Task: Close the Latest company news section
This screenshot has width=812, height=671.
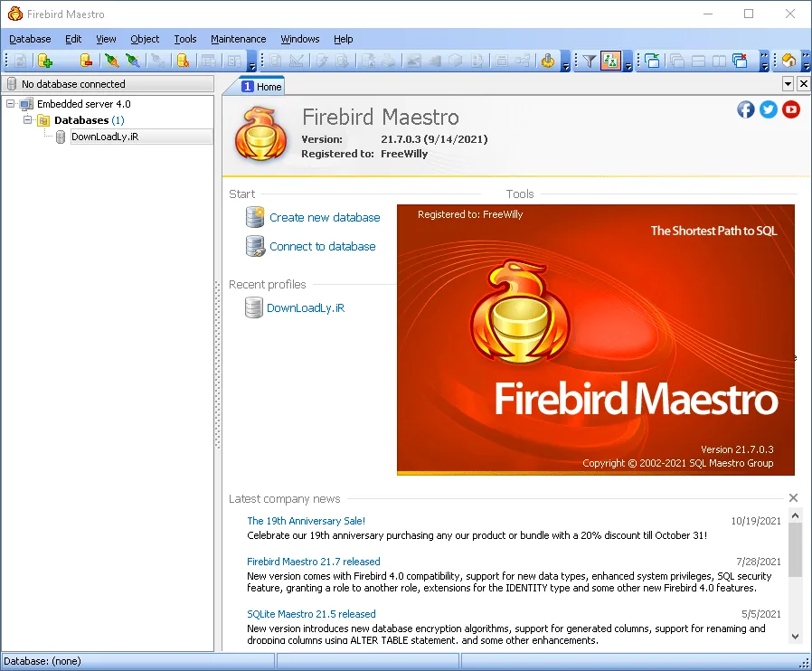Action: coord(793,498)
